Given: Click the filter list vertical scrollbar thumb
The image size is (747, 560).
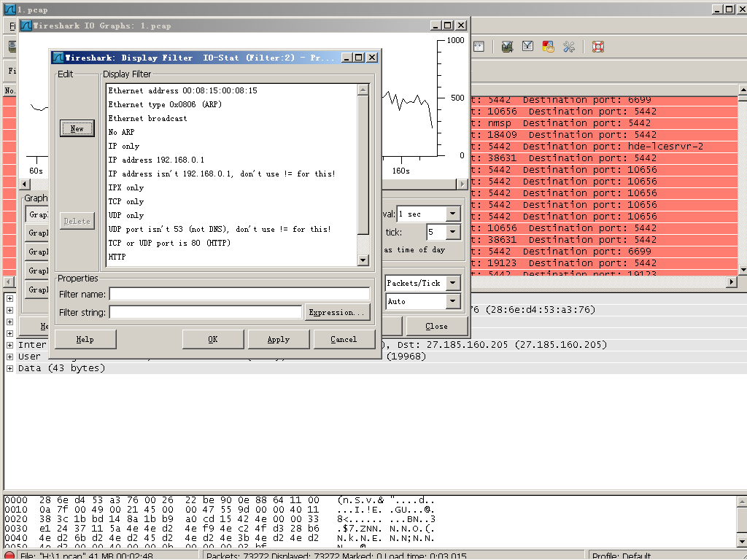Looking at the screenshot, I should point(363,164).
